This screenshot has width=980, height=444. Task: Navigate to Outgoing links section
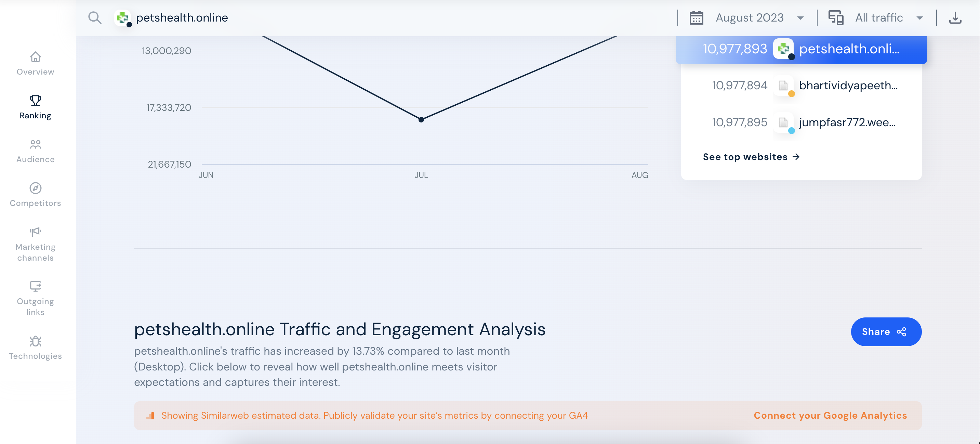point(35,299)
